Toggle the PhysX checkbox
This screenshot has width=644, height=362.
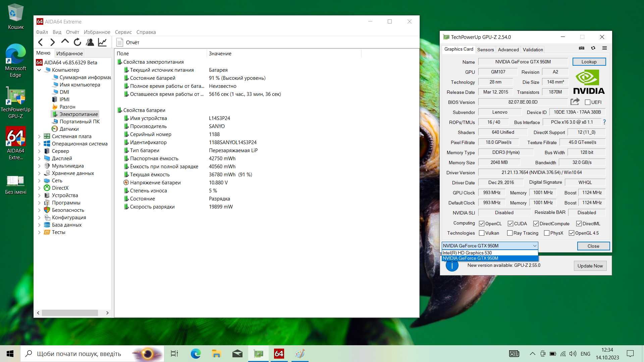click(547, 233)
